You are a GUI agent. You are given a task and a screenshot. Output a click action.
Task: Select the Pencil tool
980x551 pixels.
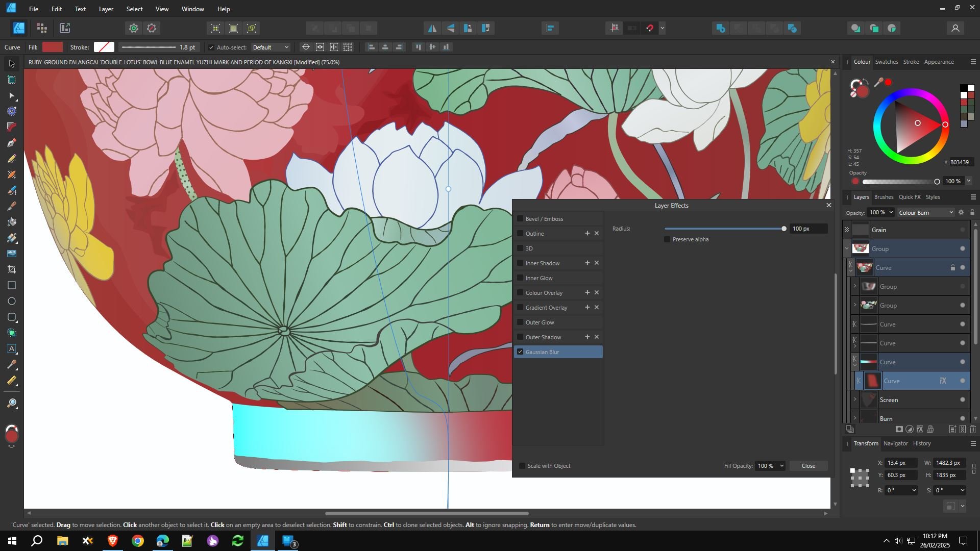click(x=12, y=159)
